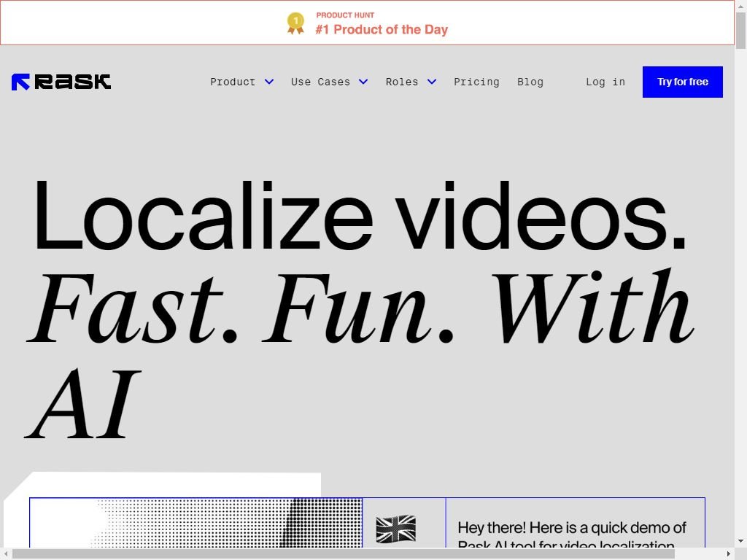The height and width of the screenshot is (560, 747).
Task: Click the blue Rask arrow logo icon
Action: 20,82
